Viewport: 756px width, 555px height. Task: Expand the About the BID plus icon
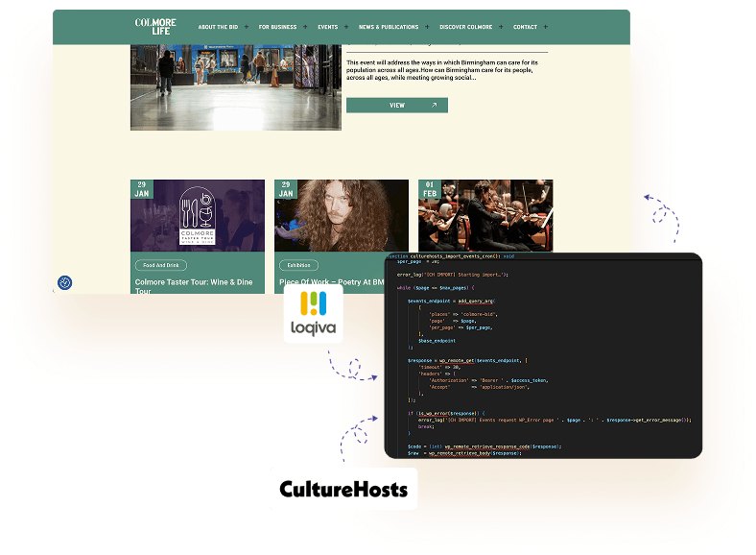coord(247,27)
